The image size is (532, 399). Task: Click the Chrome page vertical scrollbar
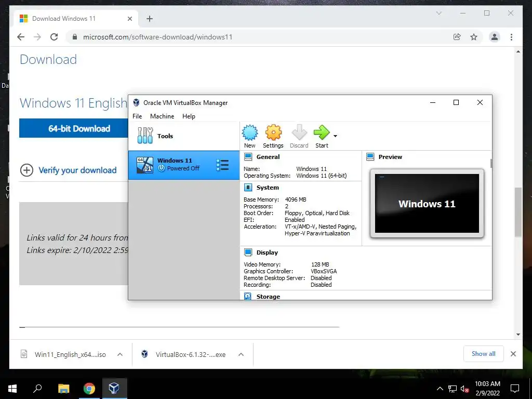pyautogui.click(x=518, y=212)
